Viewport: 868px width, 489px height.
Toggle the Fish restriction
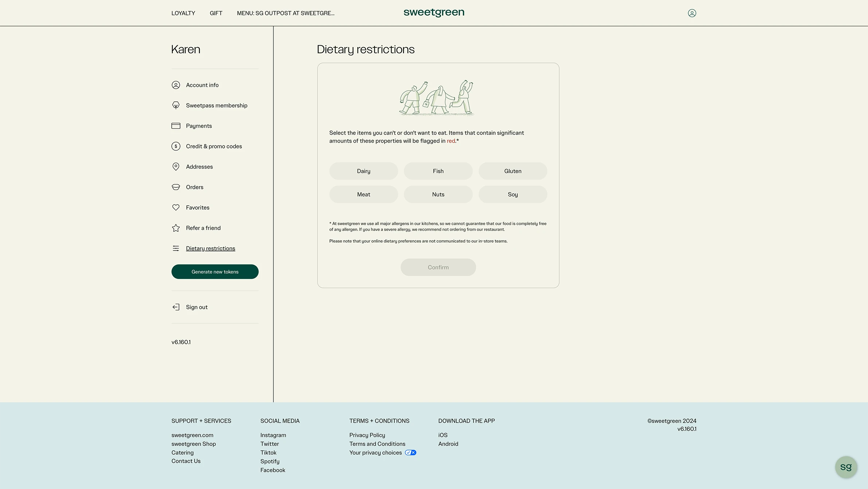tap(438, 171)
